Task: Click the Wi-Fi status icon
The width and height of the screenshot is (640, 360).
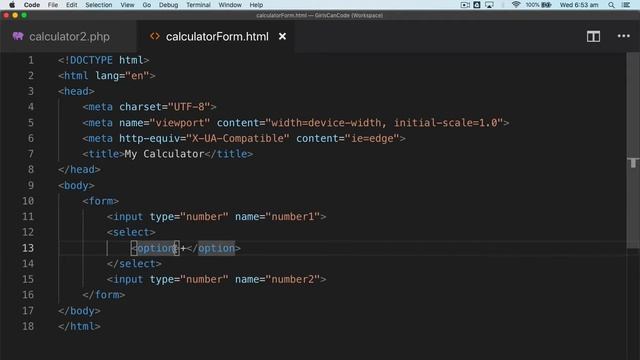Action: [x=516, y=5]
